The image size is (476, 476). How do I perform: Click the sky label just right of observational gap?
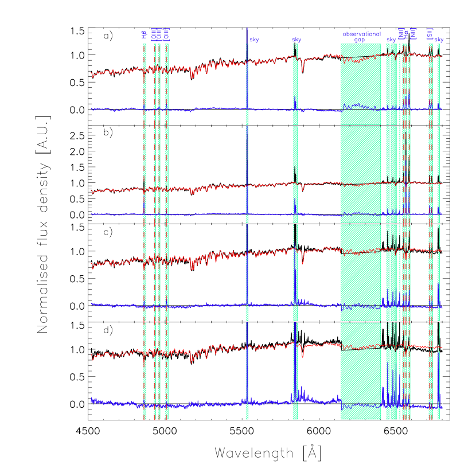391,40
